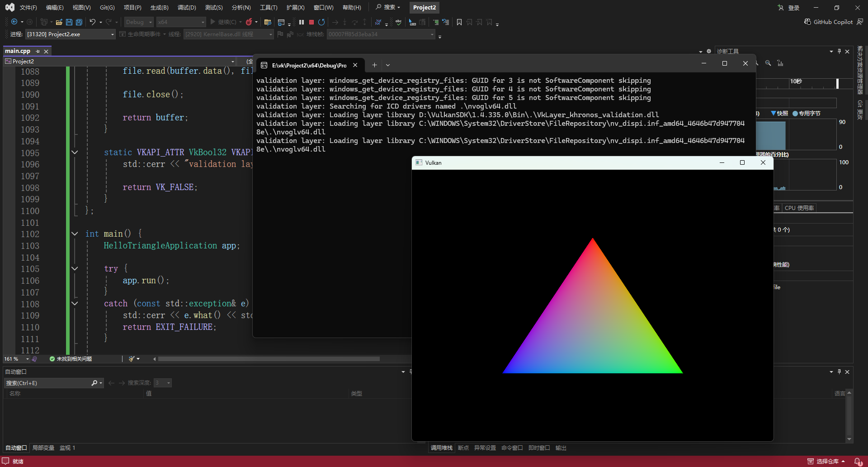Switch to the 局部变量 tab
This screenshot has height=467, width=868.
[43, 448]
